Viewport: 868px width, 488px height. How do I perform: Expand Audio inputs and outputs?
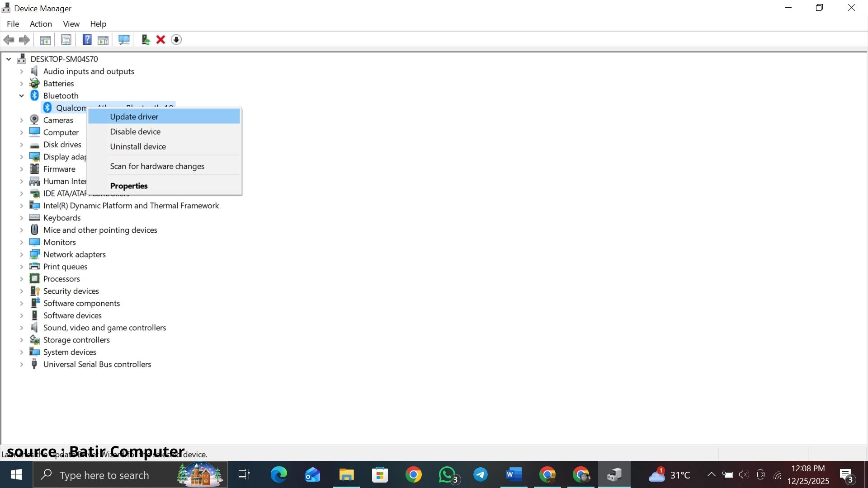(x=21, y=71)
